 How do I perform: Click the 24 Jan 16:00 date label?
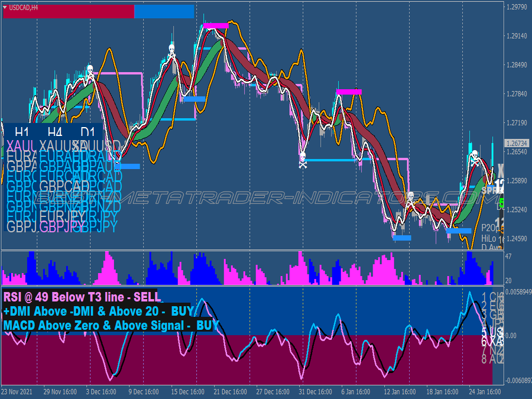485,392
